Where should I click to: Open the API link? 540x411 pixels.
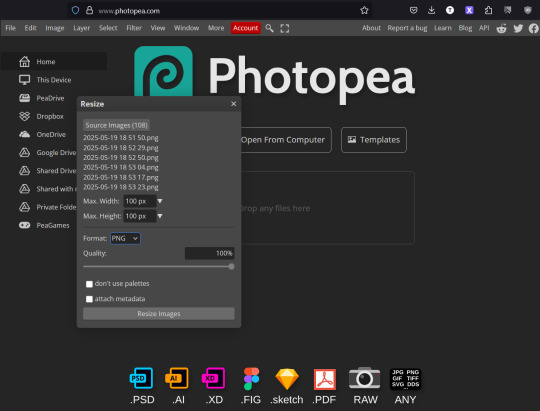[484, 28]
